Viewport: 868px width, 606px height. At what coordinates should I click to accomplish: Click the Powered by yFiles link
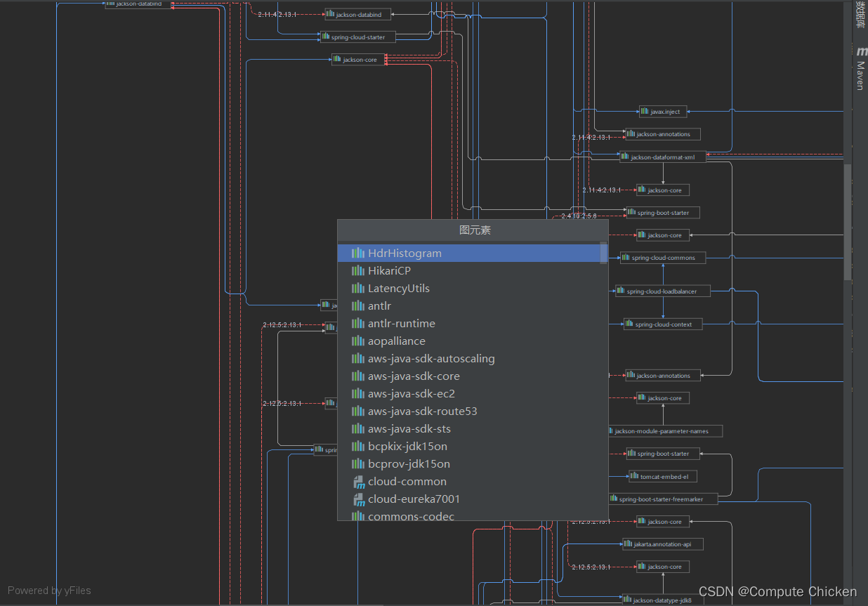(x=48, y=591)
